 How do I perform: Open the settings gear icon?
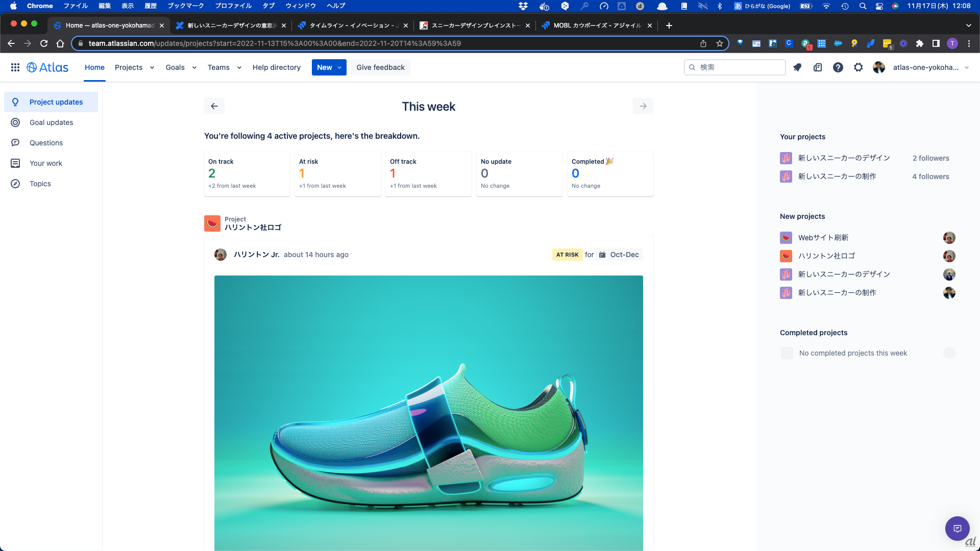[859, 67]
